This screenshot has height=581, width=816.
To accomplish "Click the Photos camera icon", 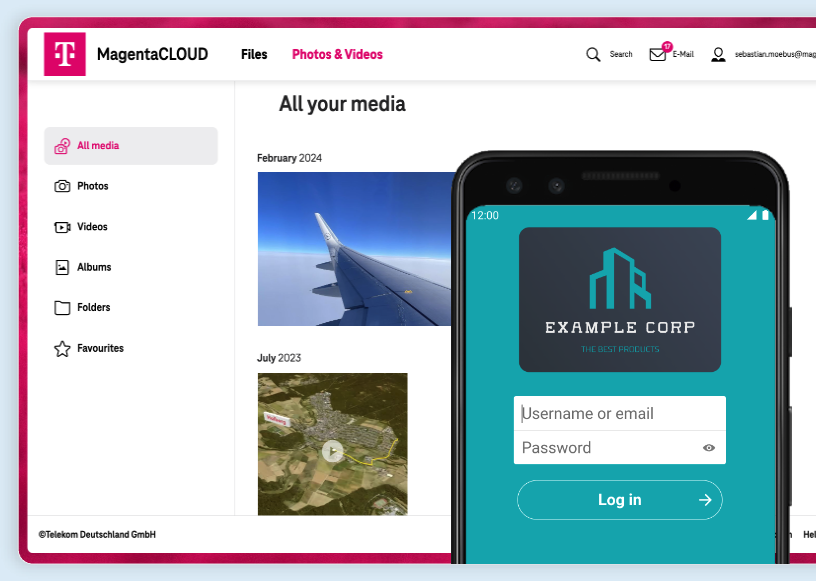I will 62,186.
